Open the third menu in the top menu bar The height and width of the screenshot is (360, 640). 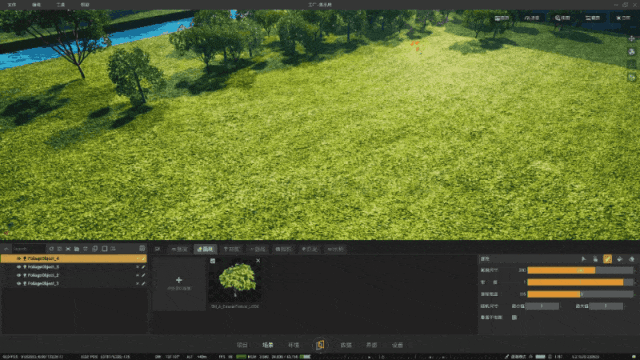point(60,4)
